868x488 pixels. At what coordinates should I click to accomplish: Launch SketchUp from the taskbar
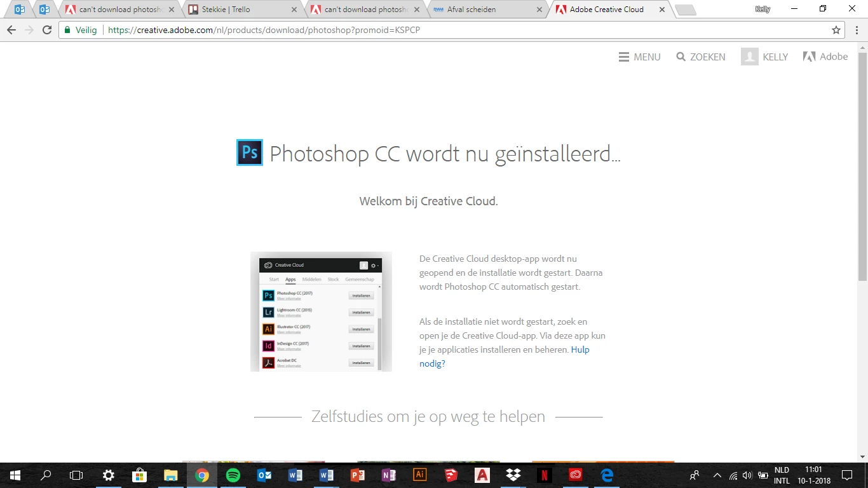coord(451,475)
